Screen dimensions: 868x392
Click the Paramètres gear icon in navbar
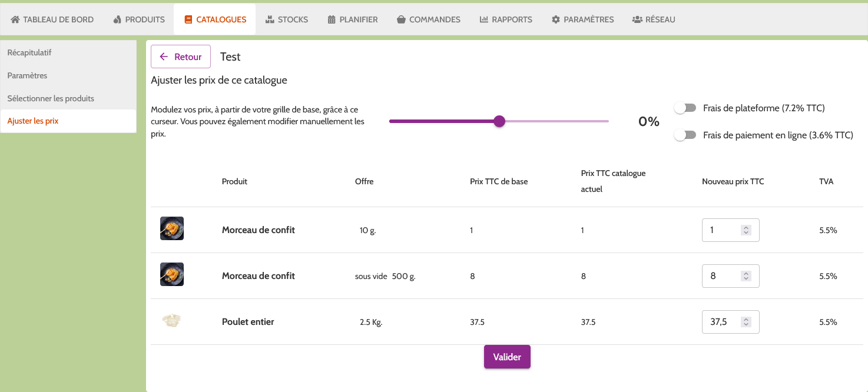point(555,19)
